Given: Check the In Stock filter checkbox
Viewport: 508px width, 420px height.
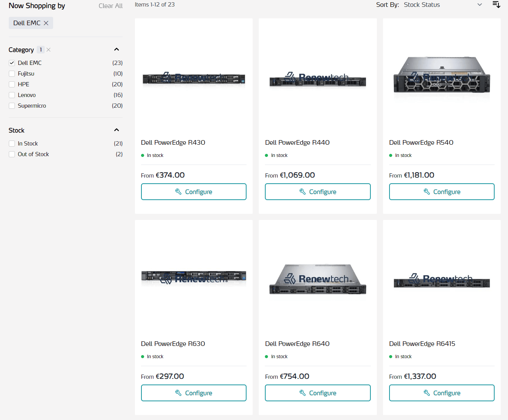Looking at the screenshot, I should tap(12, 144).
